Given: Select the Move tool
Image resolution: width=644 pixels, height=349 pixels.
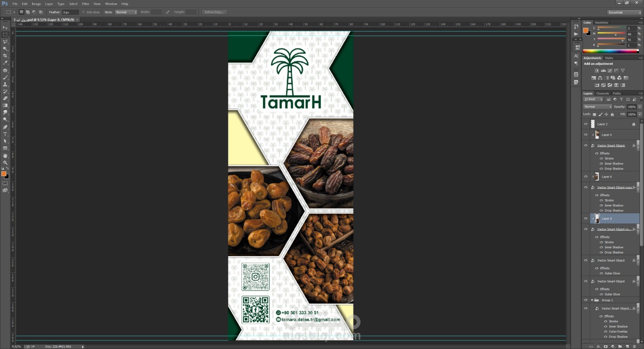Looking at the screenshot, I should click(x=5, y=27).
